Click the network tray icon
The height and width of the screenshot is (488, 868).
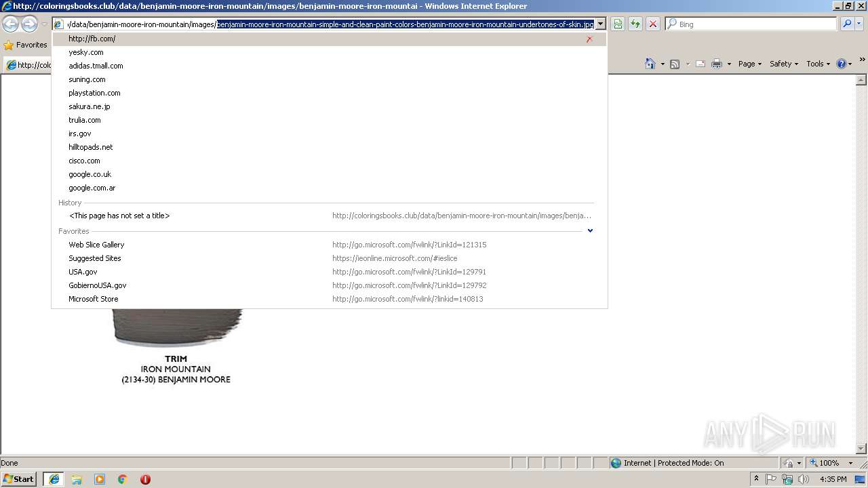click(x=787, y=479)
